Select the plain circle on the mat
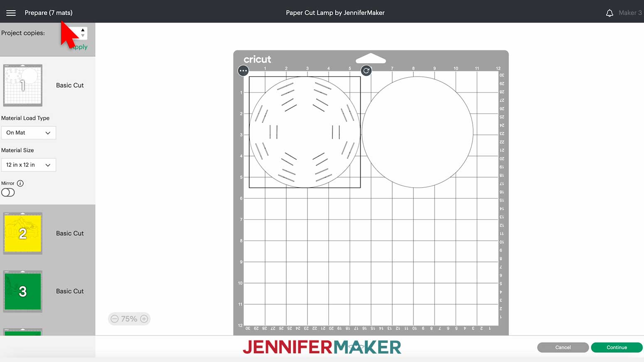The height and width of the screenshot is (362, 644). pyautogui.click(x=418, y=132)
